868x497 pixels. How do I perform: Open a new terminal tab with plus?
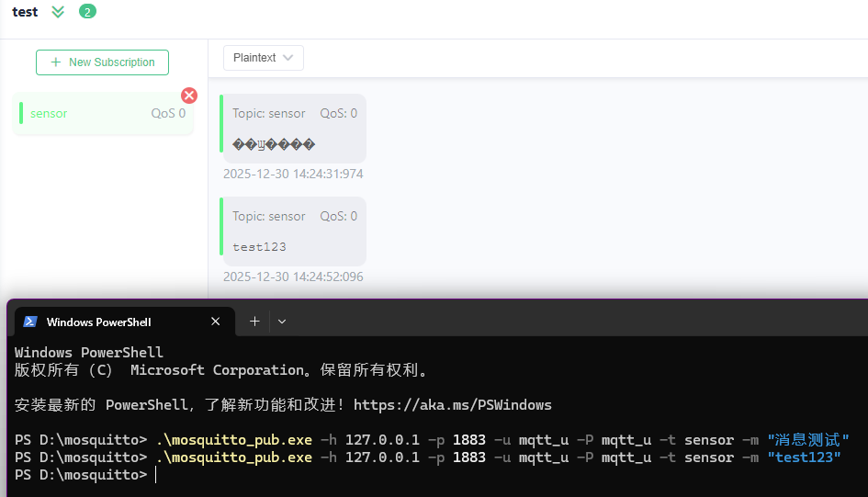pyautogui.click(x=254, y=322)
